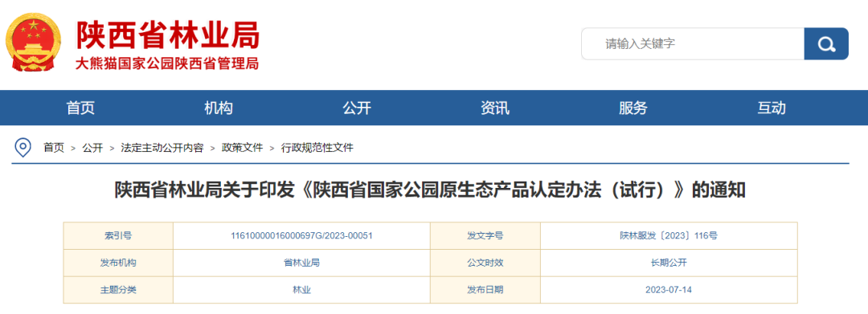The height and width of the screenshot is (314, 868).
Task: Click the article title heading
Action: [x=430, y=190]
